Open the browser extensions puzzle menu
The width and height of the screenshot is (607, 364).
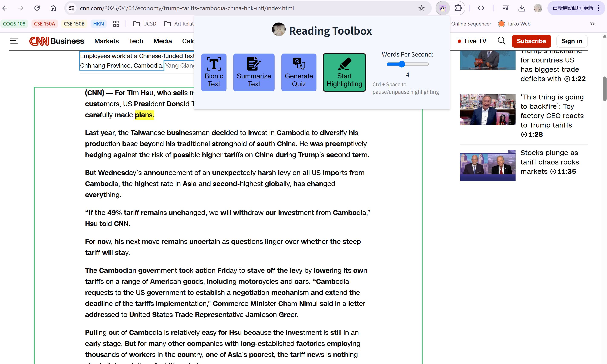(x=458, y=8)
